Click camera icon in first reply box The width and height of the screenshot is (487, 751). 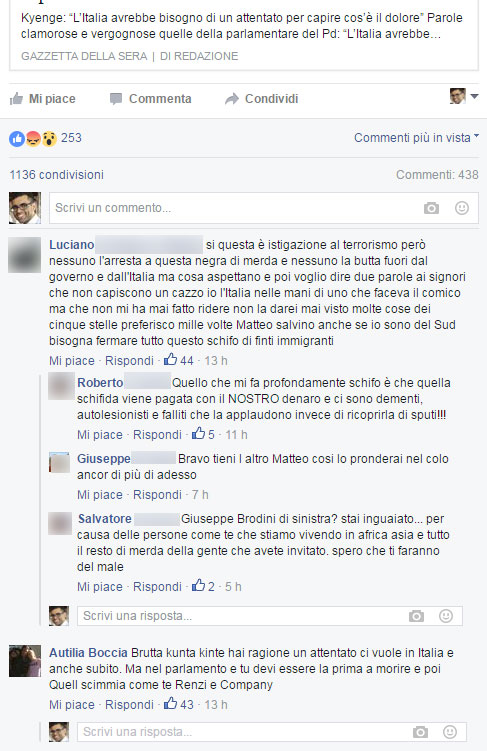[x=416, y=616]
